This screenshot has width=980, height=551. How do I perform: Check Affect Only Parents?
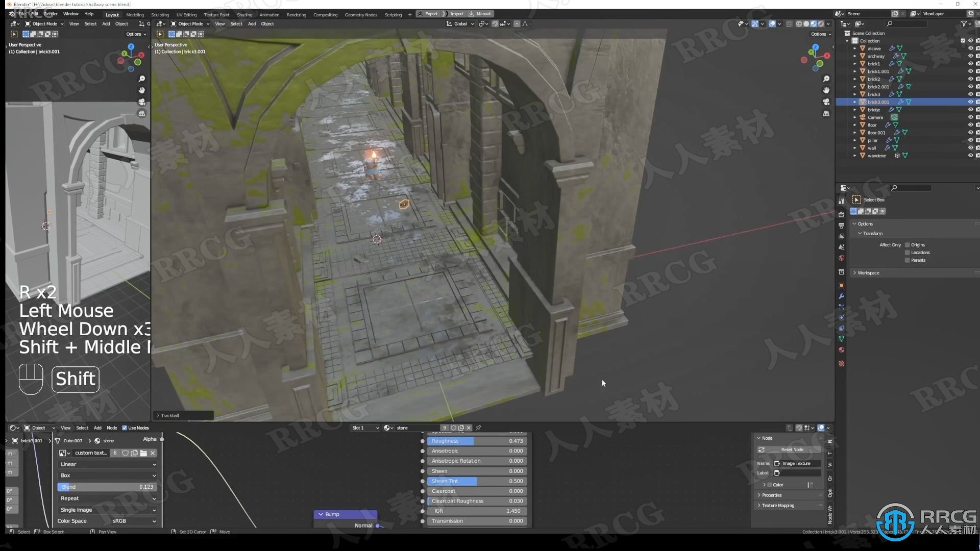[908, 260]
